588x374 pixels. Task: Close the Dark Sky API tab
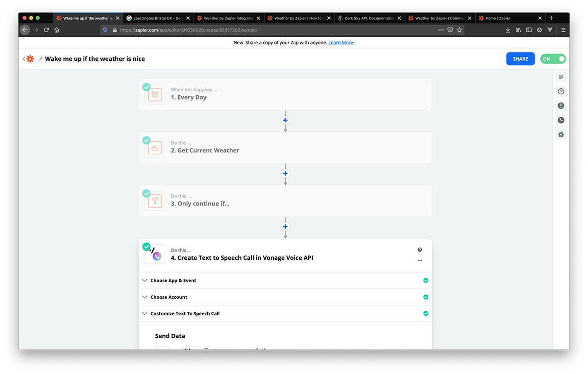[x=399, y=18]
